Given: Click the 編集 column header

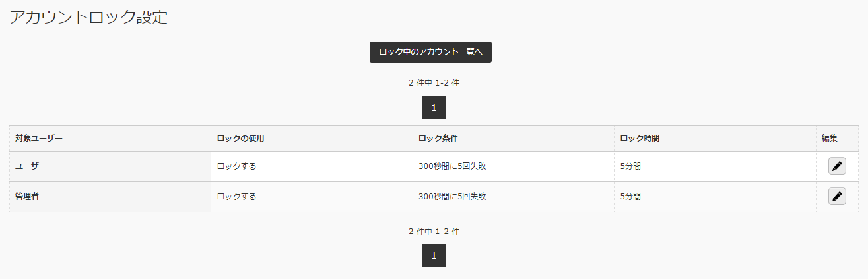Looking at the screenshot, I should point(830,139).
